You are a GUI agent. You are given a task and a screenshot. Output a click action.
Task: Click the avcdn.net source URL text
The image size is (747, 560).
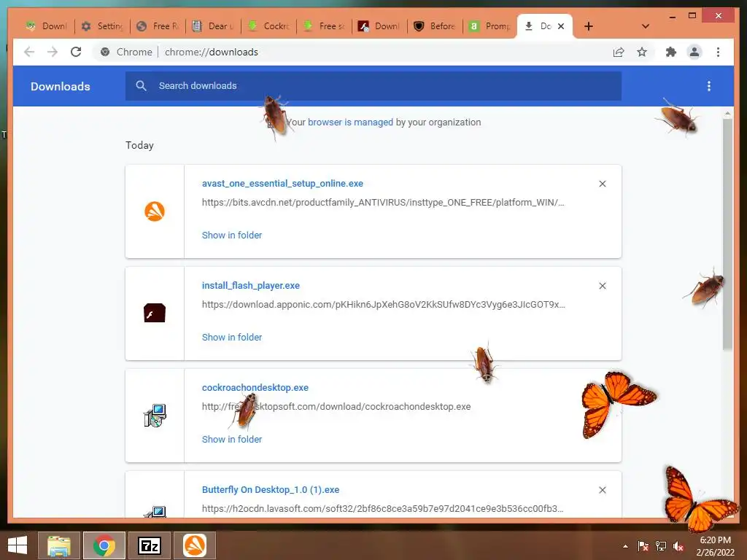383,203
